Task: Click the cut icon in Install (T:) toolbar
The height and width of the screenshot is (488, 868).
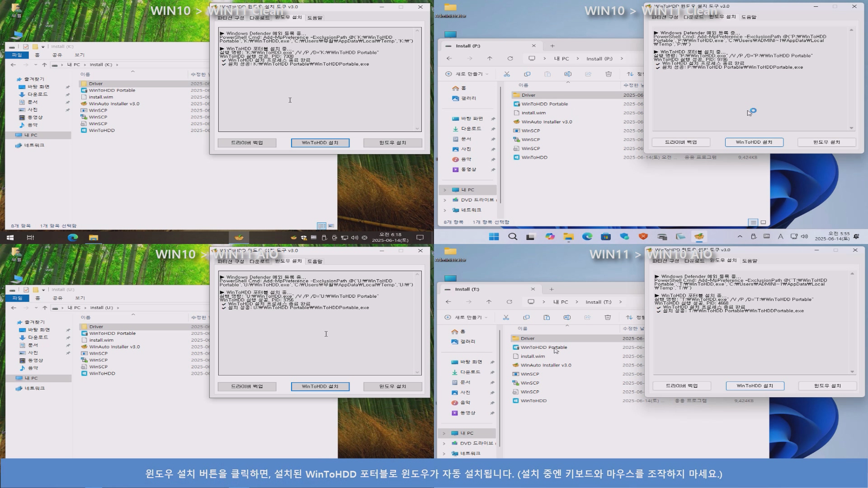Action: (x=506, y=317)
